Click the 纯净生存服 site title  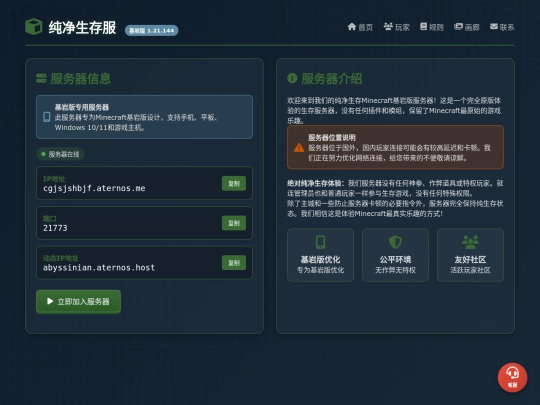click(82, 28)
